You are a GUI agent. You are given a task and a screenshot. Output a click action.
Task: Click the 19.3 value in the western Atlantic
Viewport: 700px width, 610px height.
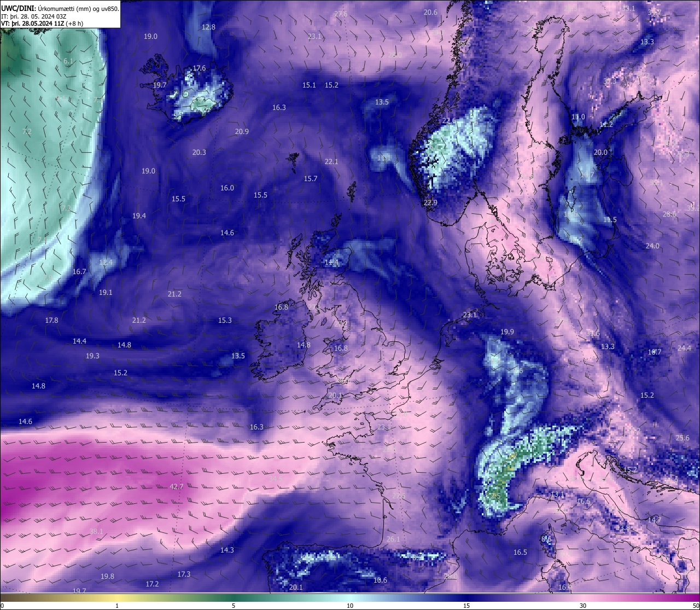92,356
